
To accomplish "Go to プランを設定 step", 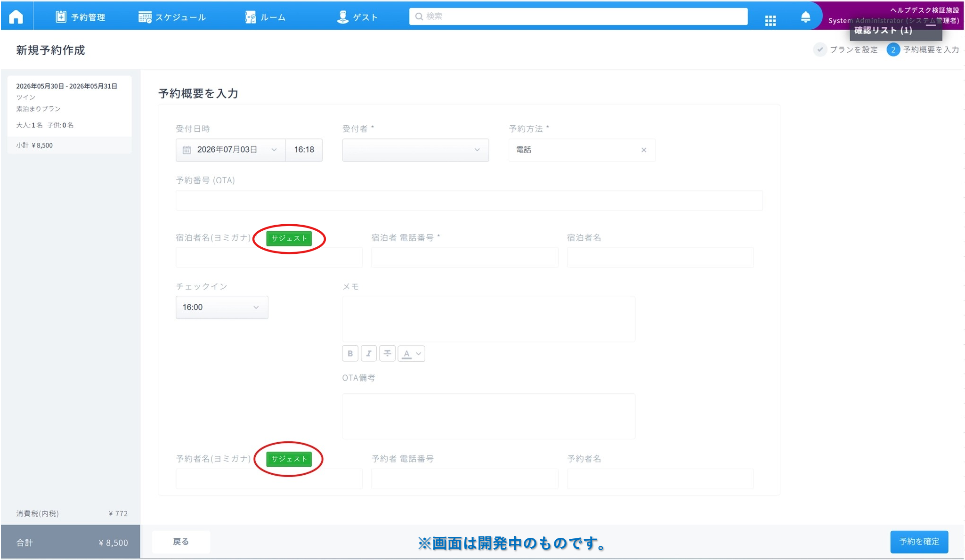I will pos(846,49).
